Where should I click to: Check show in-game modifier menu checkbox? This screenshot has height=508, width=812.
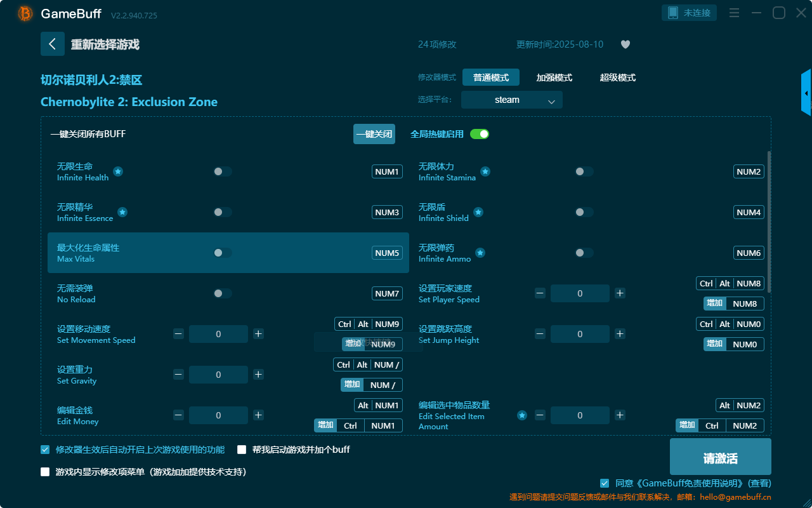[45, 472]
